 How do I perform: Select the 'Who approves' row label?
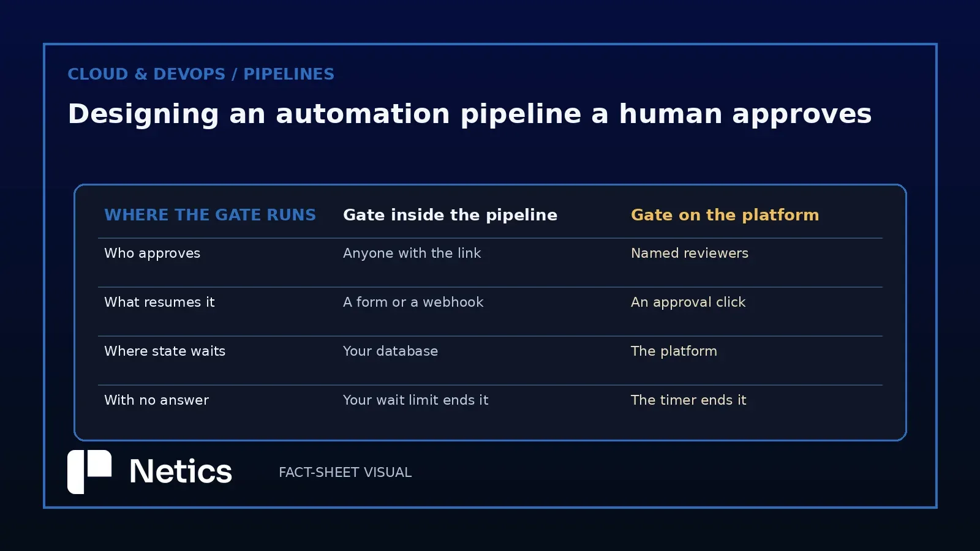(x=152, y=253)
